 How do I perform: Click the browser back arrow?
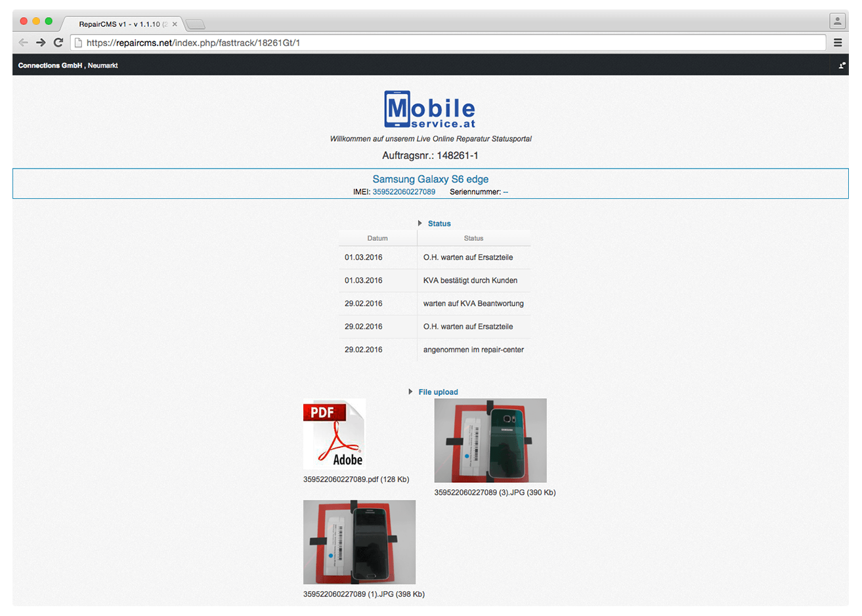coord(24,43)
